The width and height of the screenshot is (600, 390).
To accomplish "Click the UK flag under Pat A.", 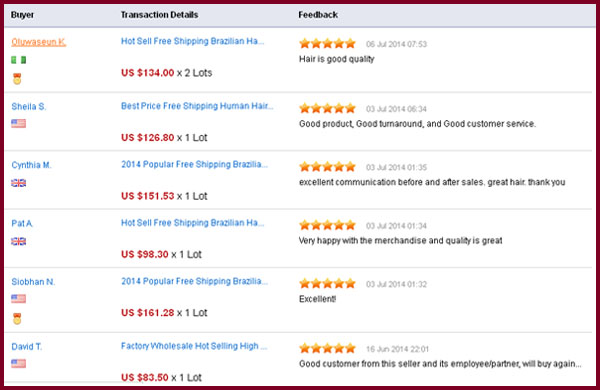I will coord(18,241).
